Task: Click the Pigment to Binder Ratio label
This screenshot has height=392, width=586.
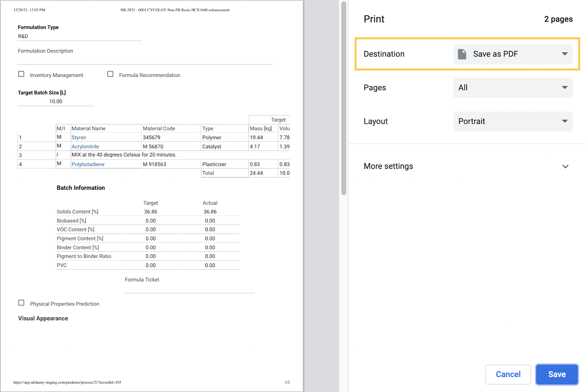Action: pyautogui.click(x=84, y=256)
